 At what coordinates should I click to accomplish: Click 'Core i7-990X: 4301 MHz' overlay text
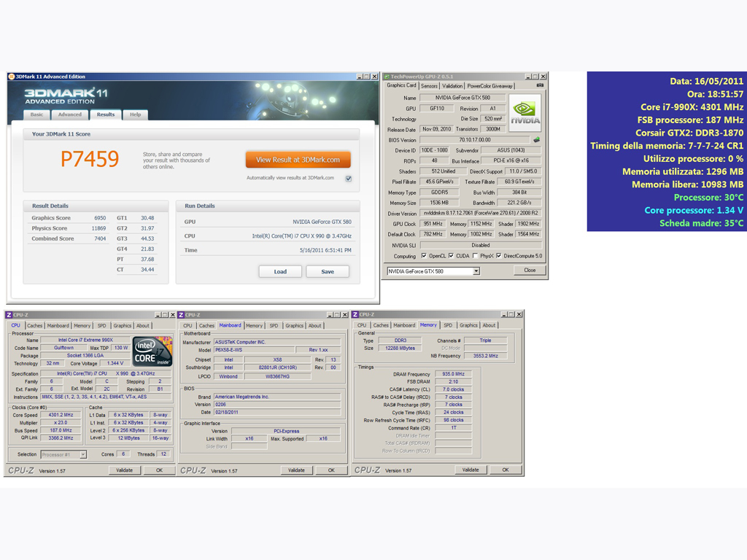[x=692, y=107]
